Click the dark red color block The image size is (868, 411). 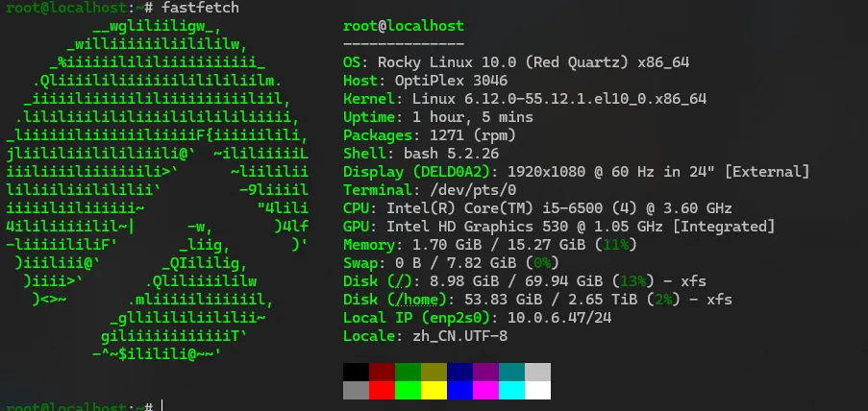tap(382, 372)
